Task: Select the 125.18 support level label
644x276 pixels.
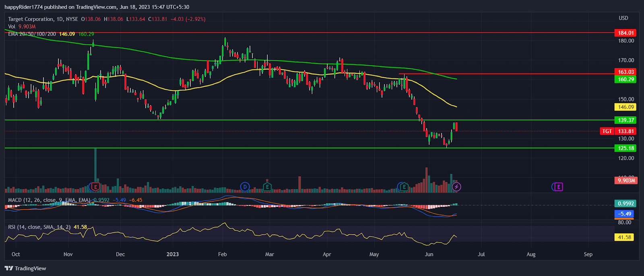Action: (626, 148)
